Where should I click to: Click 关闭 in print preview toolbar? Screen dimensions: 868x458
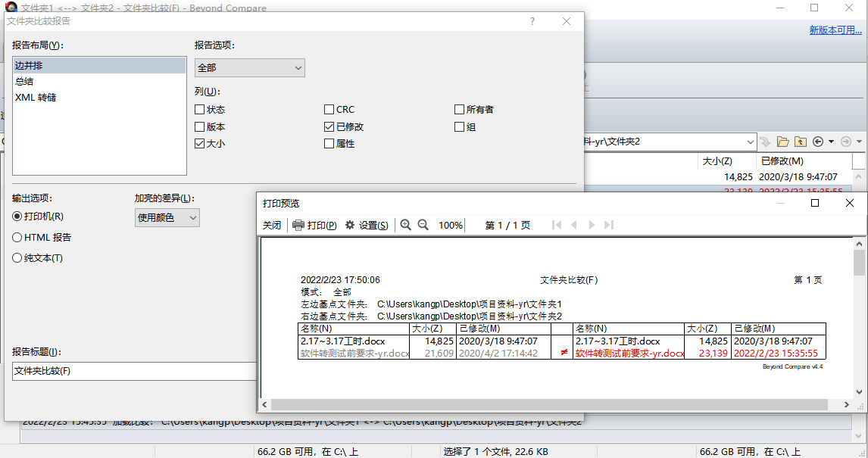point(272,225)
